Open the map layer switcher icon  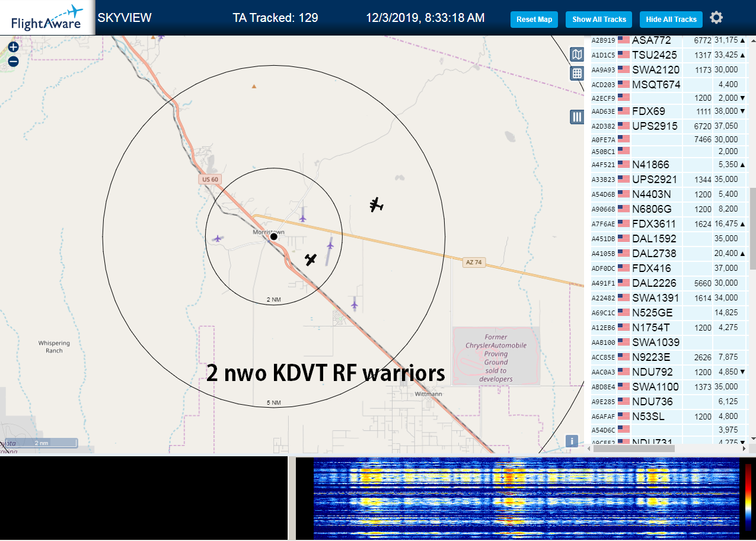577,55
